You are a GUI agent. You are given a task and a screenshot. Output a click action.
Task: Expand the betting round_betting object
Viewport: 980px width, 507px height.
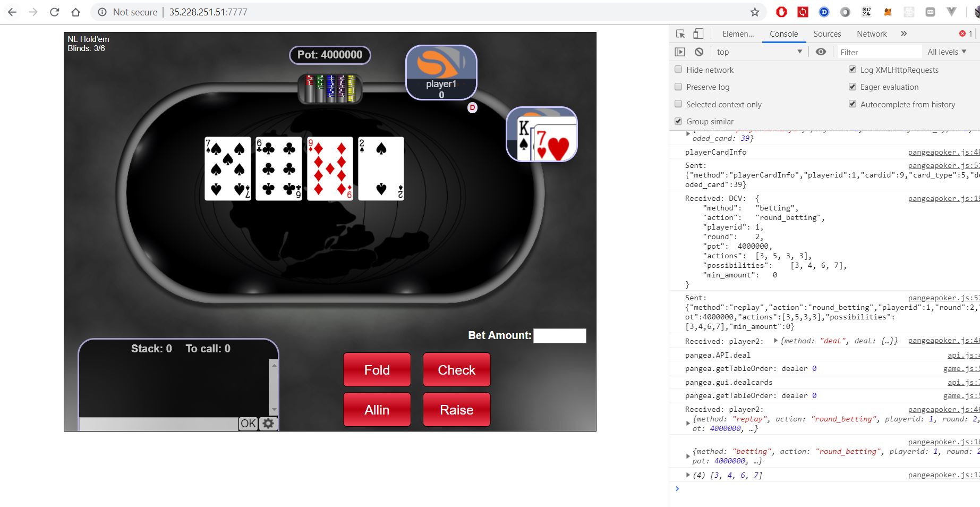pyautogui.click(x=688, y=456)
